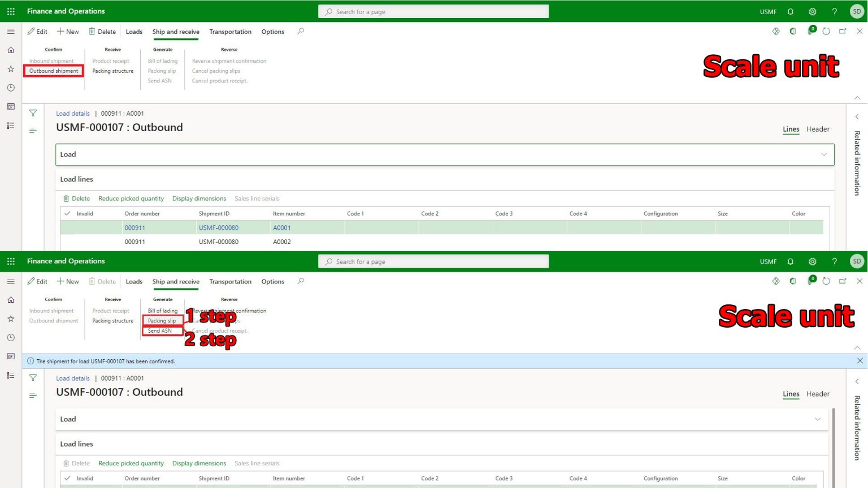Click action pane search magnifier in top window
This screenshot has width=868, height=488.
(301, 31)
